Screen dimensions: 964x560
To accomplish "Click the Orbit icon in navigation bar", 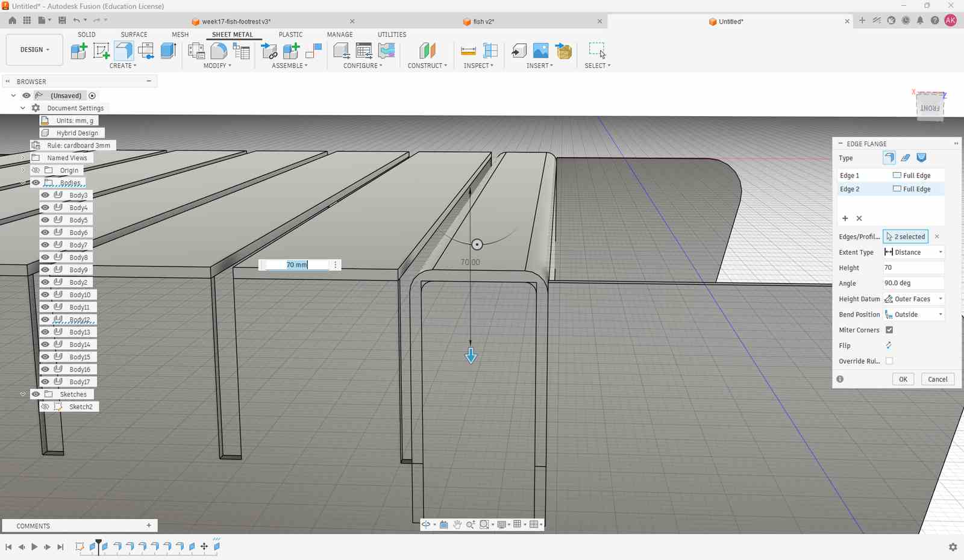I will coord(426,524).
